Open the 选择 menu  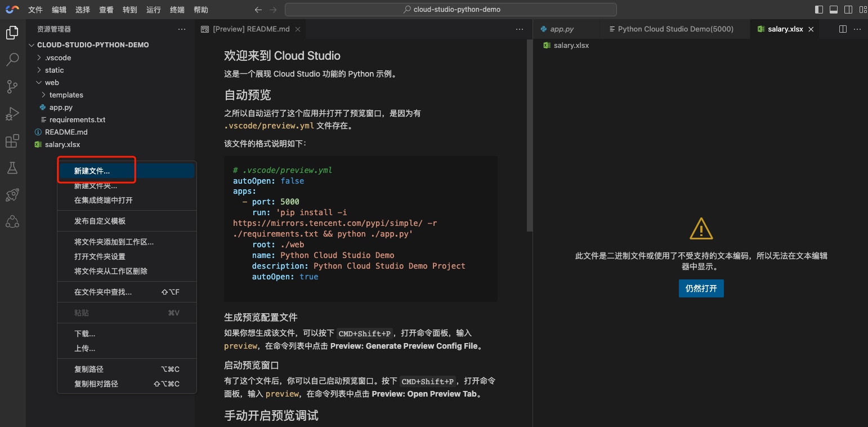[x=82, y=10]
